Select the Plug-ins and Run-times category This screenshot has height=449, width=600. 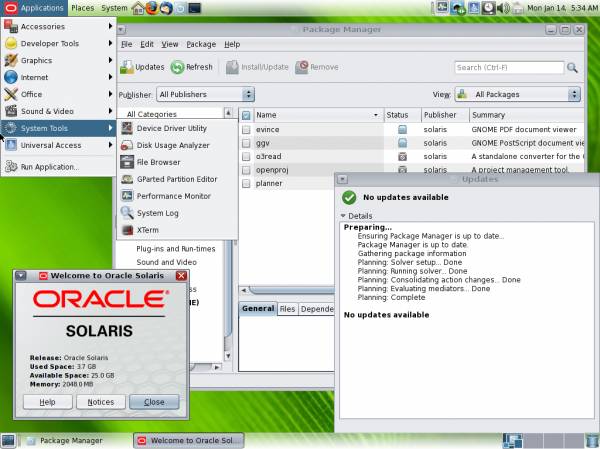176,249
